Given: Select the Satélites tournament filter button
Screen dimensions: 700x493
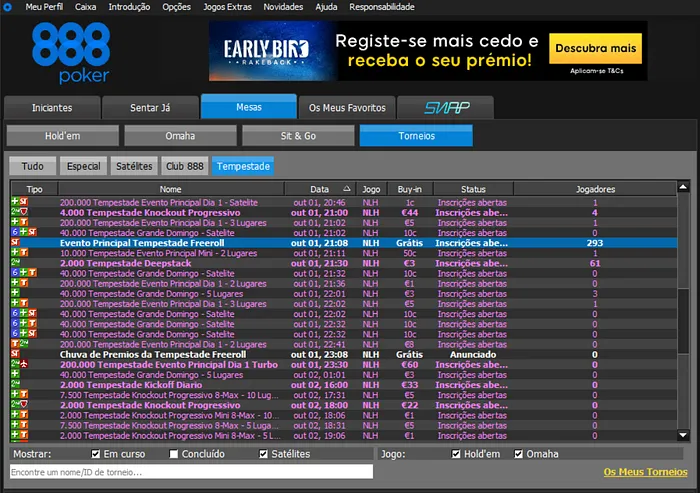Looking at the screenshot, I should pos(134,166).
